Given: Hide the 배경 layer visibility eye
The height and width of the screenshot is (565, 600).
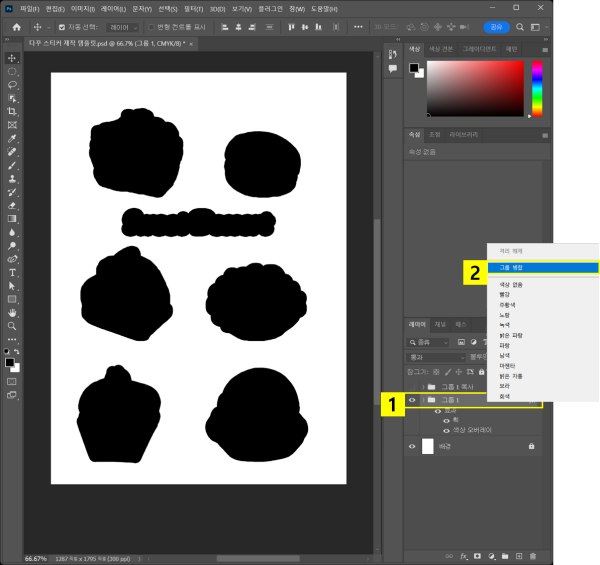Looking at the screenshot, I should (412, 446).
